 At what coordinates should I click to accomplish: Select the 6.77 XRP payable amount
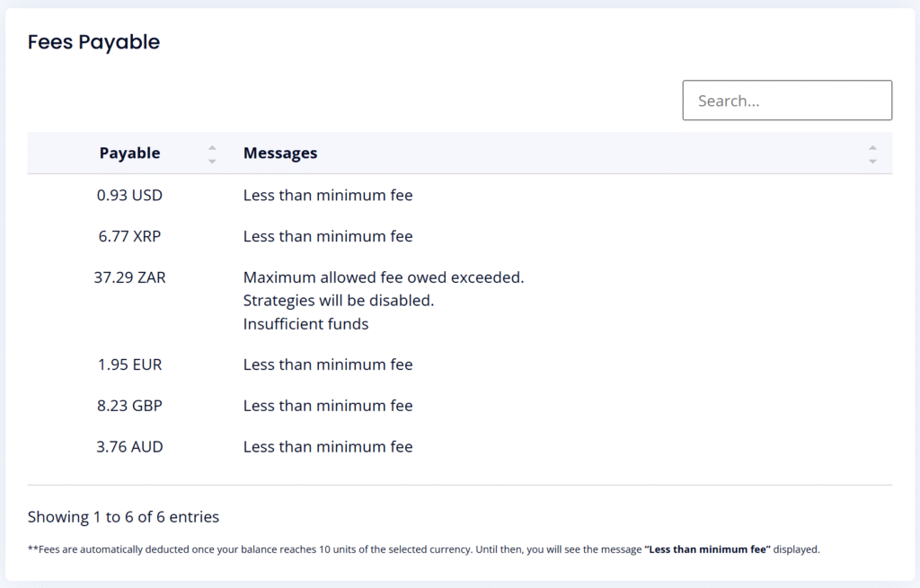click(x=129, y=236)
